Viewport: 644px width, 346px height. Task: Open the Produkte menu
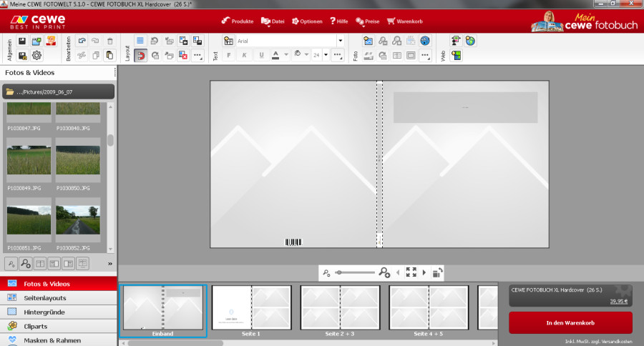coord(238,21)
